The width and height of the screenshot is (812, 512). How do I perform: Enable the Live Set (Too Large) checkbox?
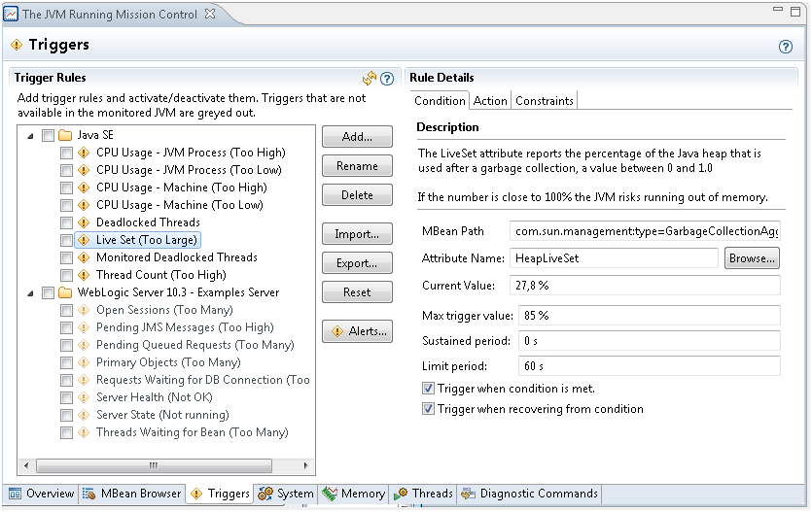point(66,240)
